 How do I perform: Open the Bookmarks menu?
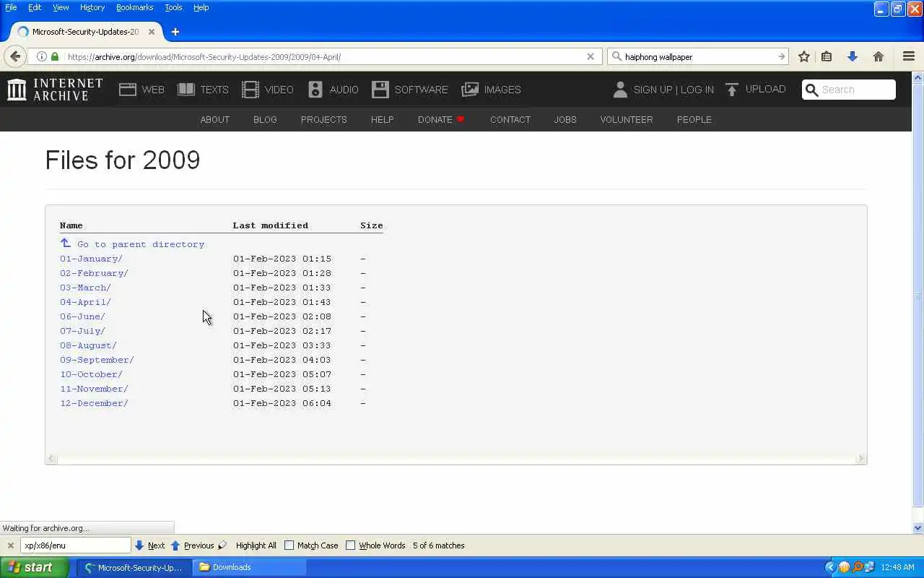134,7
